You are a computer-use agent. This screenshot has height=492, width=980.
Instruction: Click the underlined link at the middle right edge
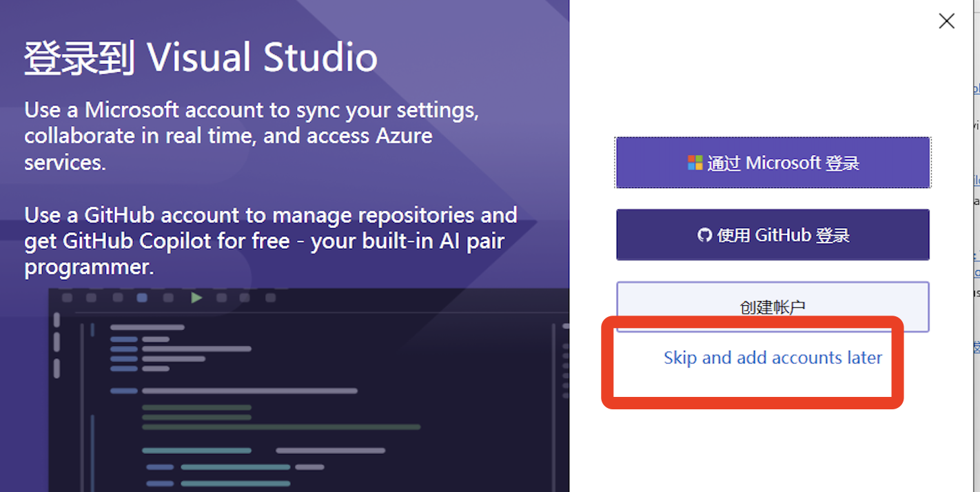point(976,179)
